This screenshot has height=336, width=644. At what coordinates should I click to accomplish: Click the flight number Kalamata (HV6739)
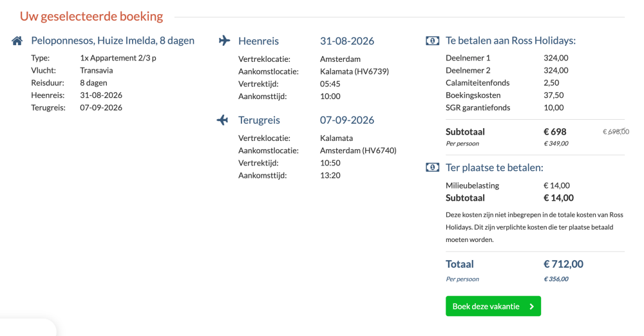354,71
